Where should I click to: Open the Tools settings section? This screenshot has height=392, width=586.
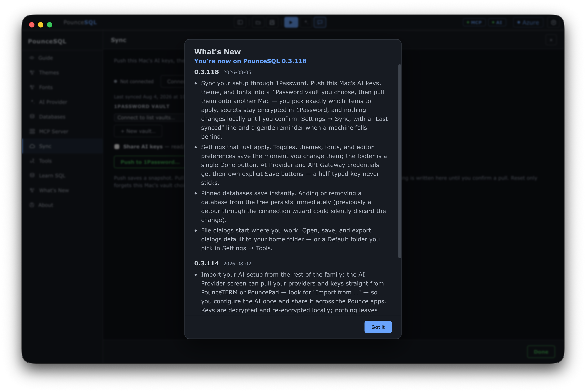pos(63,161)
